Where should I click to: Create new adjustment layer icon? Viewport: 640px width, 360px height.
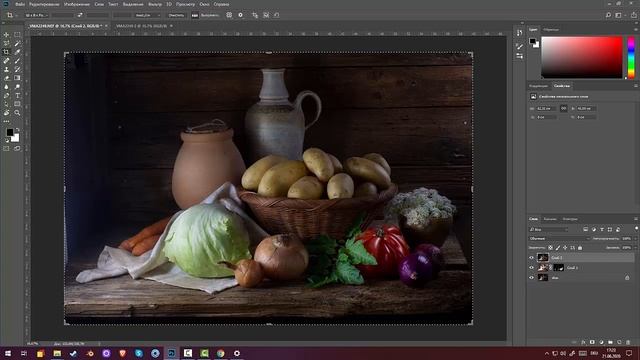[x=601, y=342]
